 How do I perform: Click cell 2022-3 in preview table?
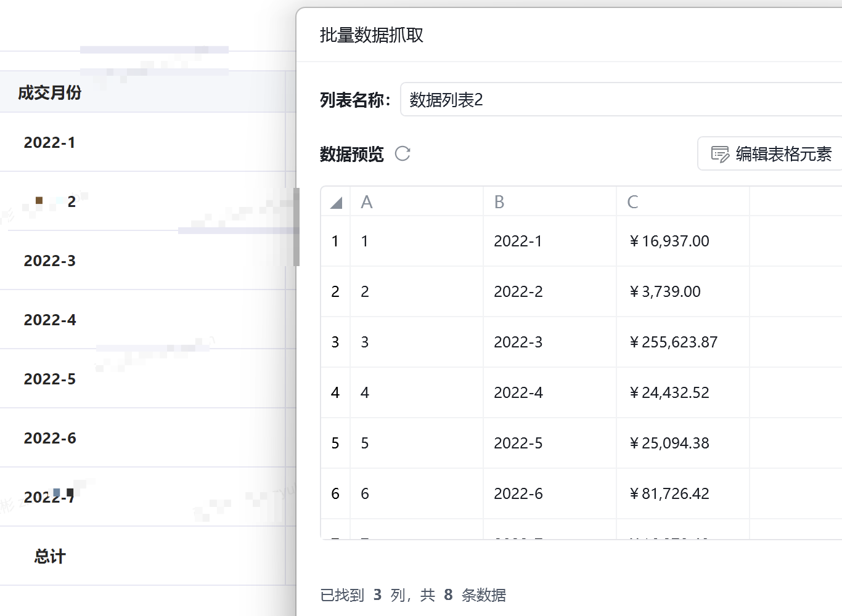coord(550,342)
